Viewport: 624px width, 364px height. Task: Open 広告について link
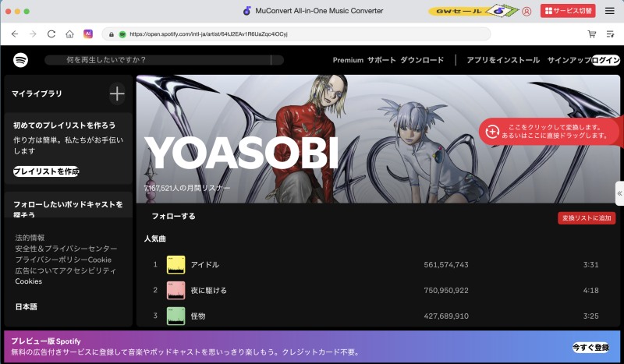click(37, 270)
